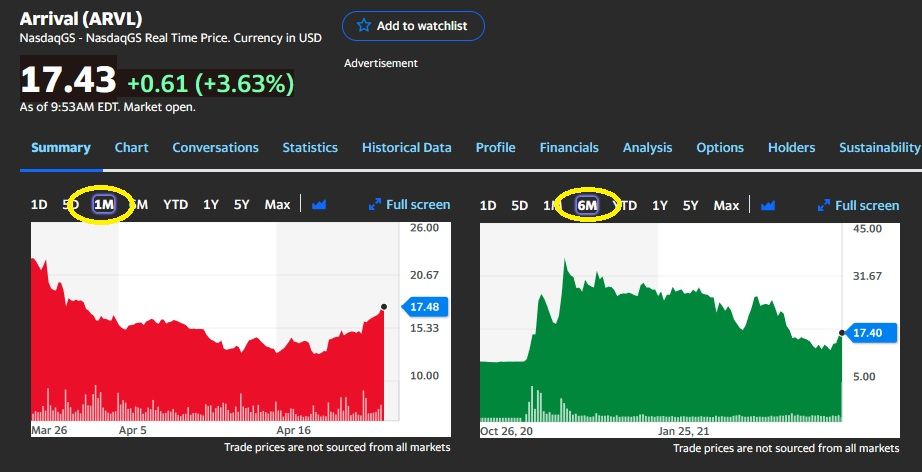View the Holders tab

791,148
